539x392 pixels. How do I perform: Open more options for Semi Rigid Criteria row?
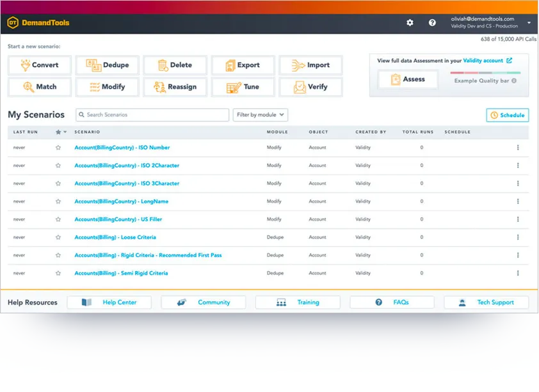pyautogui.click(x=518, y=273)
